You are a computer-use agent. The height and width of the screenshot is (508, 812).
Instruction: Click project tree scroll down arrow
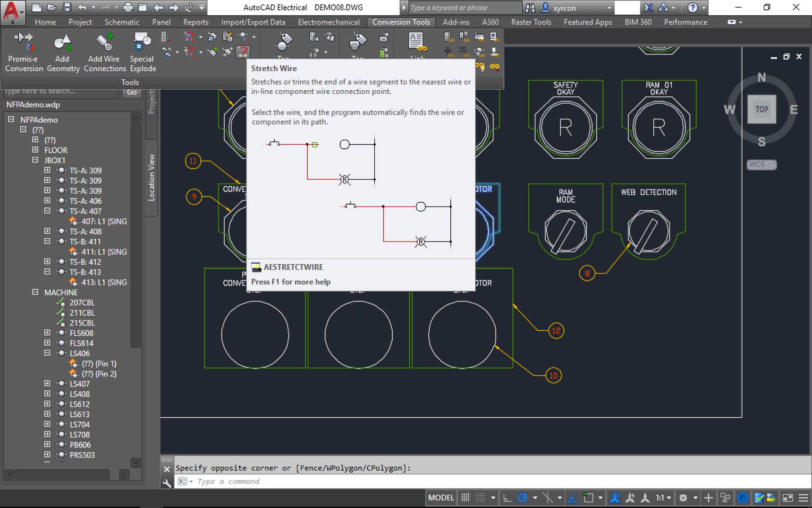[x=135, y=463]
